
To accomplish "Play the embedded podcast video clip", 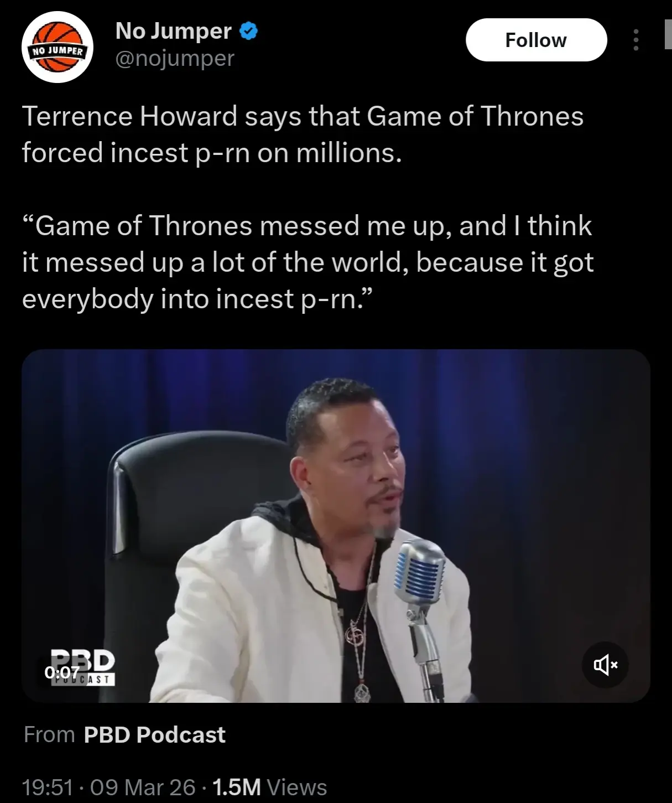I will click(336, 526).
